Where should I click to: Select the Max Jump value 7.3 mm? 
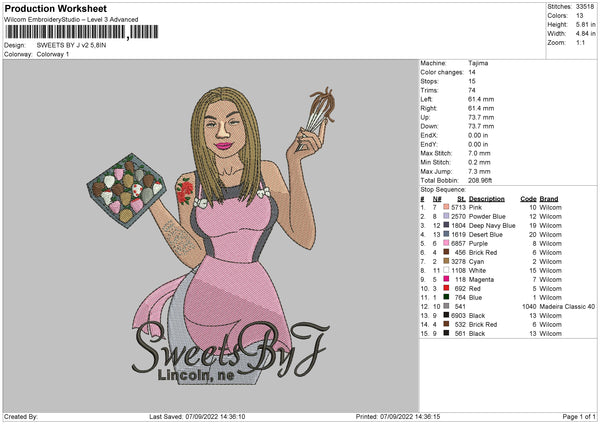click(x=479, y=171)
